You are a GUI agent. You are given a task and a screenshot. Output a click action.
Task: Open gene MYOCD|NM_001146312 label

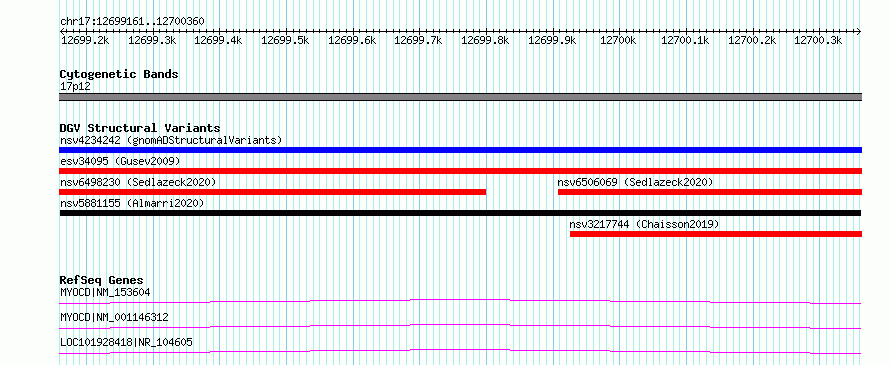[x=114, y=317]
